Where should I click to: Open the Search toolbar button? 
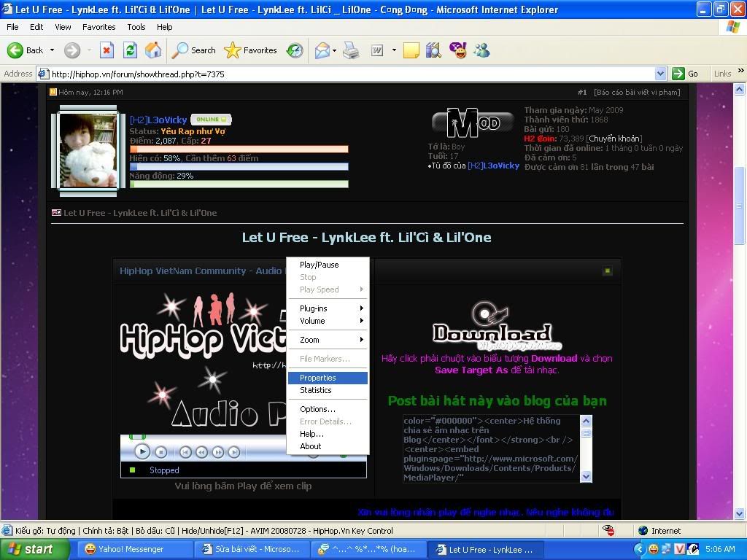click(193, 50)
